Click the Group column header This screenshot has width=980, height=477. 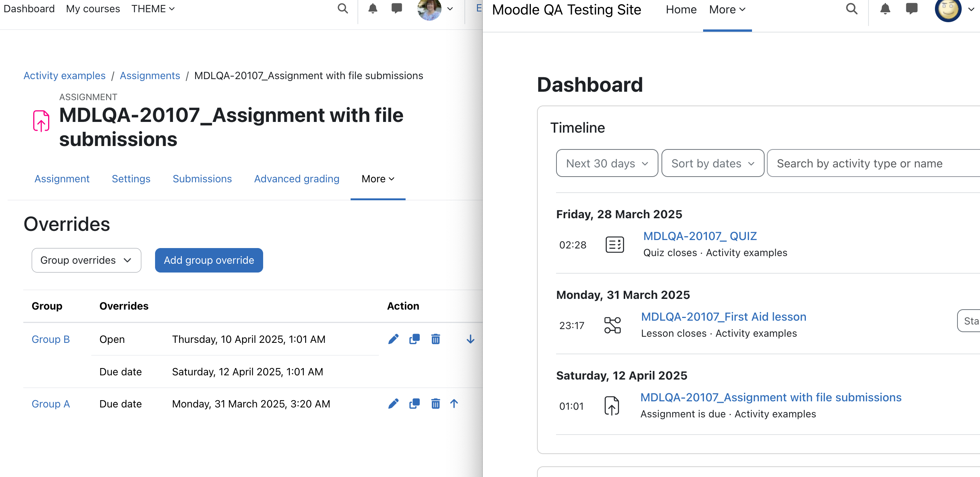[47, 306]
